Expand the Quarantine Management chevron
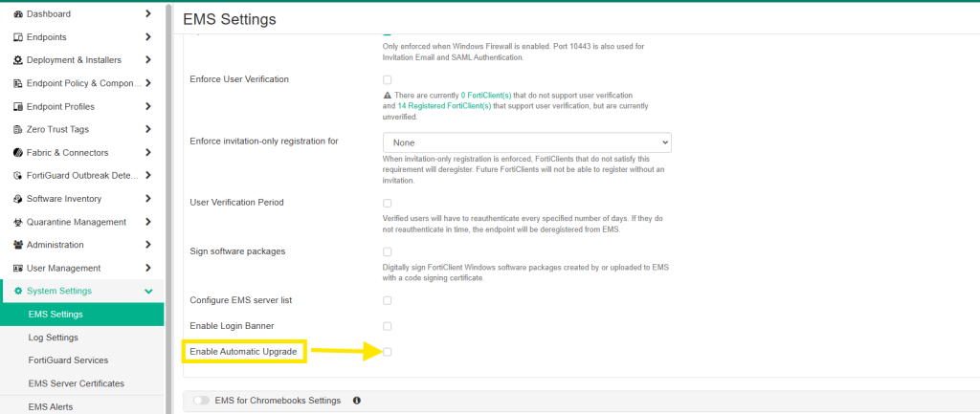The height and width of the screenshot is (414, 980). 148,222
